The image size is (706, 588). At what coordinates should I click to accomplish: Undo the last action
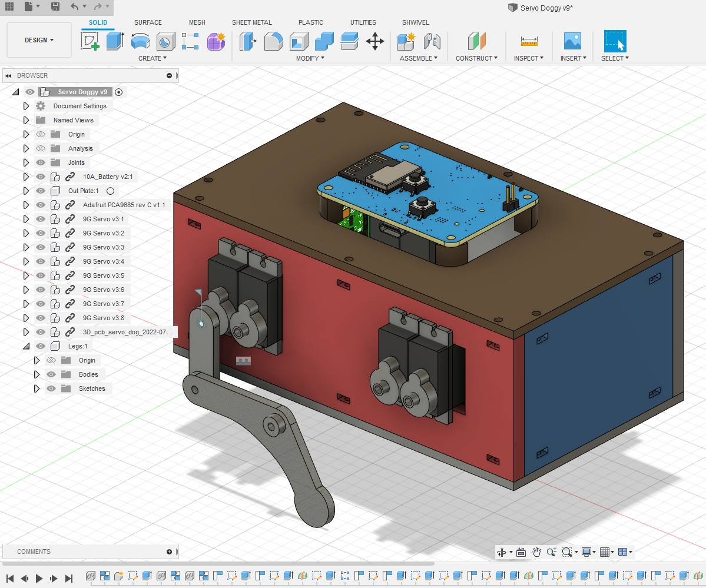pyautogui.click(x=75, y=6)
